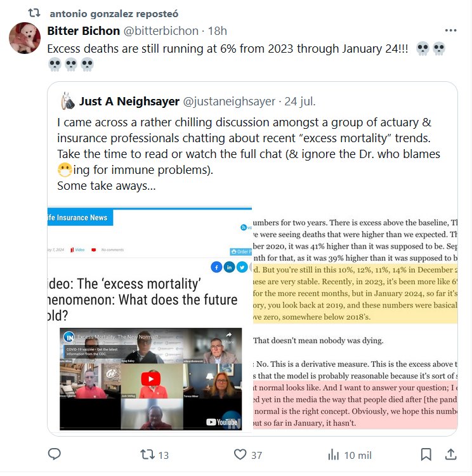Bookmark this tweet
The width and height of the screenshot is (472, 476).
click(x=426, y=454)
